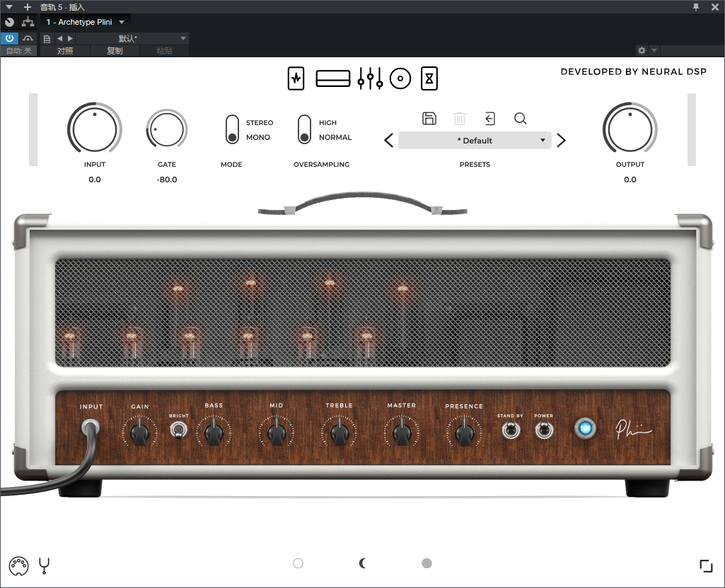Click the amp BASS knob
Viewport: 725px width, 588px height.
214,431
